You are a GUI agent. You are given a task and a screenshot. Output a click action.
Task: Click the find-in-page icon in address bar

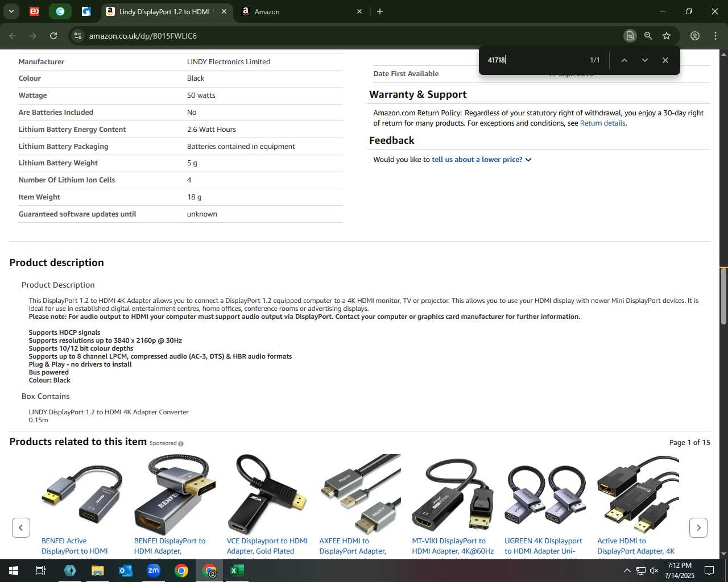coord(630,36)
